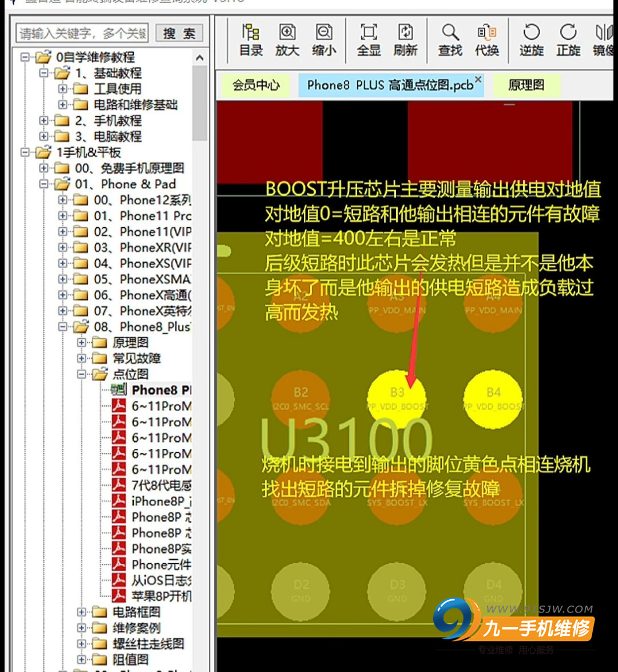Viewport: 618px width, 672px height.
Task: Click the 镜像 mirror icon
Action: (x=604, y=40)
